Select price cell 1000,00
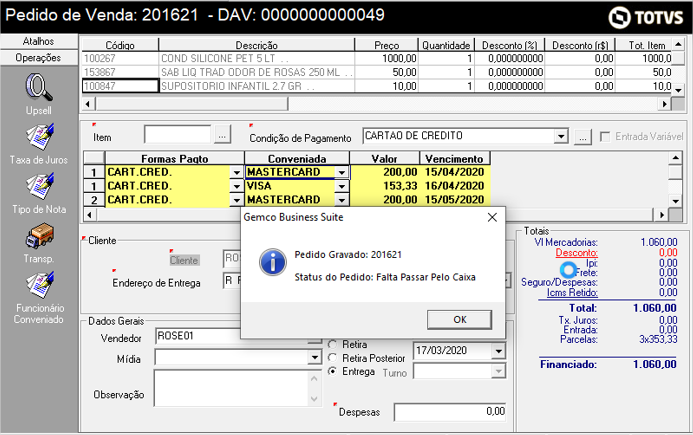The image size is (693, 435). (x=386, y=58)
